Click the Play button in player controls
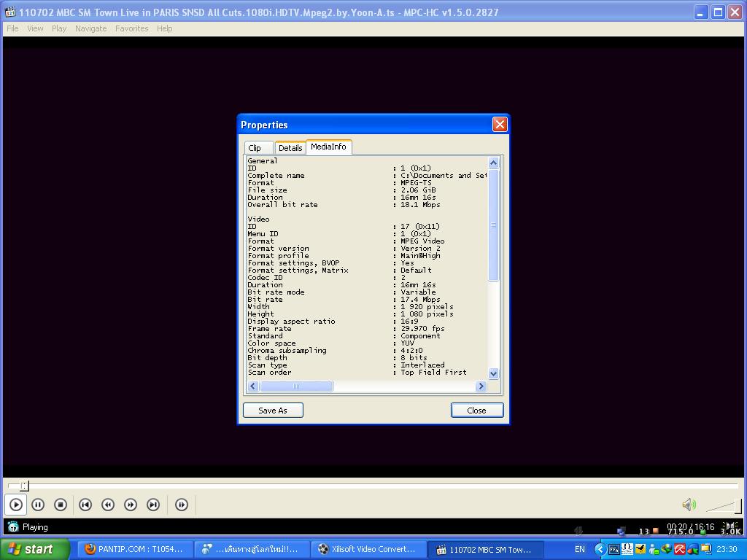This screenshot has width=747, height=560. [x=16, y=505]
